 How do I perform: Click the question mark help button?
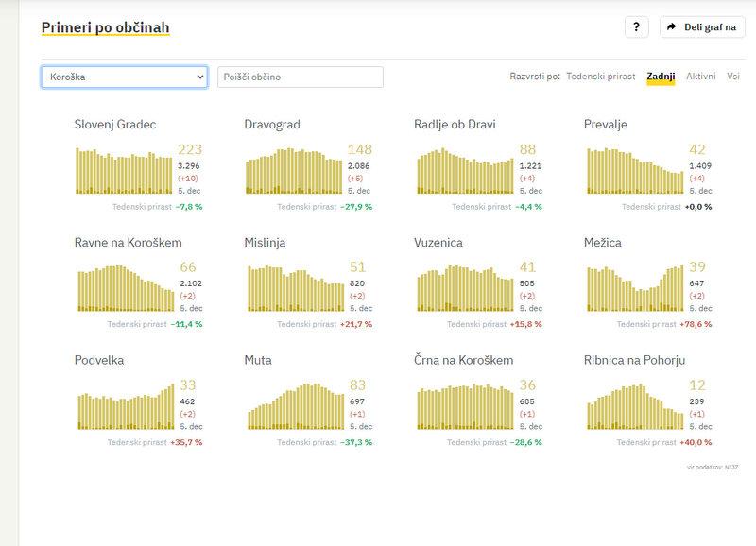coord(636,27)
